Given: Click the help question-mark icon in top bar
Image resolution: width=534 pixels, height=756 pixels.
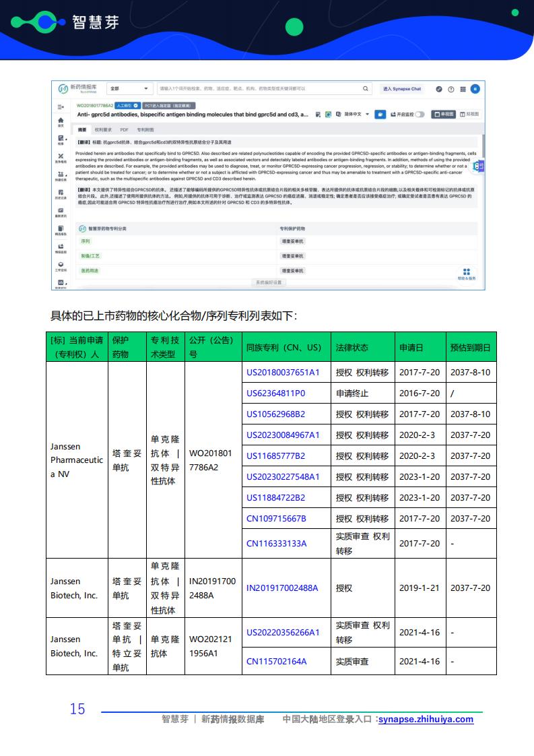Looking at the screenshot, I should (451, 89).
